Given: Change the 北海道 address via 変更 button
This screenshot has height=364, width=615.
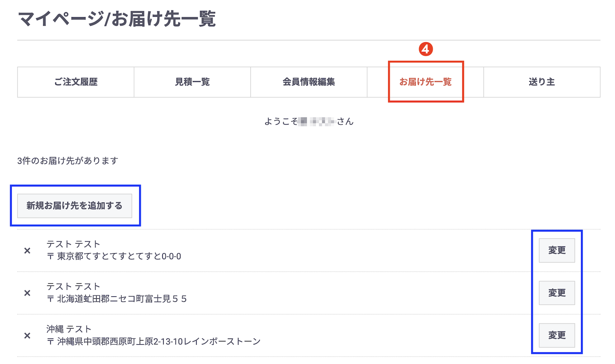Looking at the screenshot, I should (x=557, y=293).
